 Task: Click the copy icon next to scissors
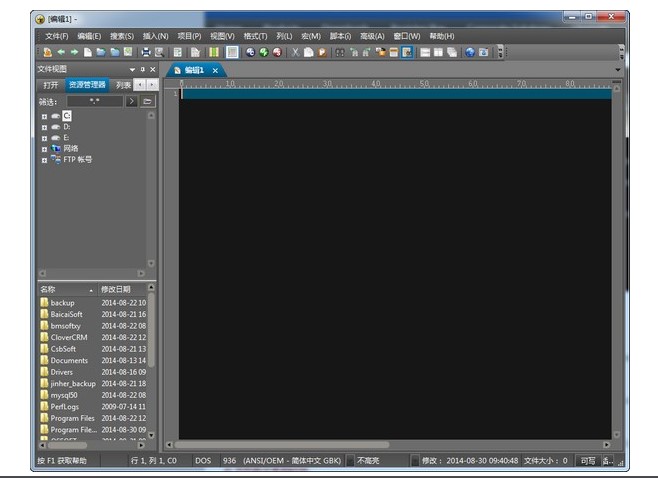tap(308, 52)
